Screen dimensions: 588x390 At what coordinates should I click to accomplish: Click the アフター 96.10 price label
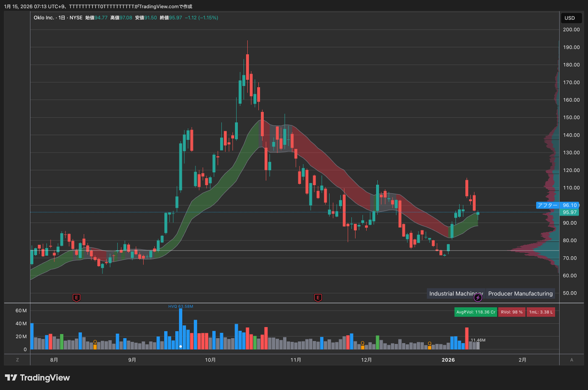tap(558, 205)
